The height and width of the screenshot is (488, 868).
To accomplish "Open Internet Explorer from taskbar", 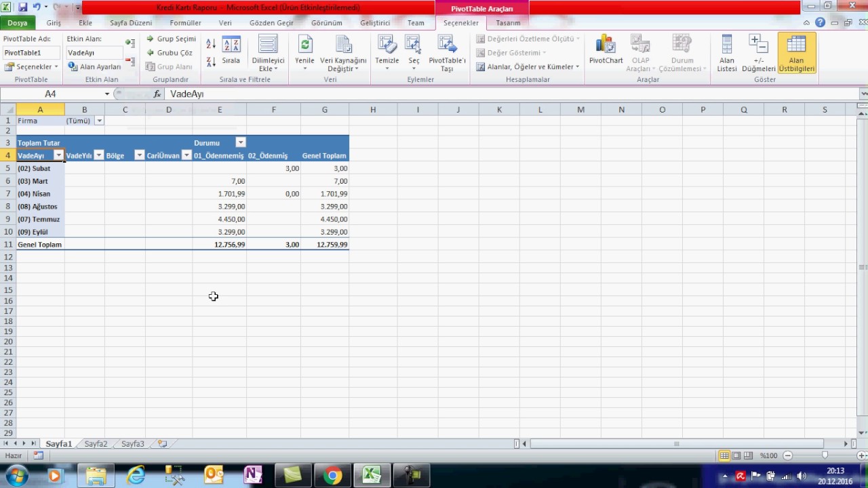I will tap(136, 475).
